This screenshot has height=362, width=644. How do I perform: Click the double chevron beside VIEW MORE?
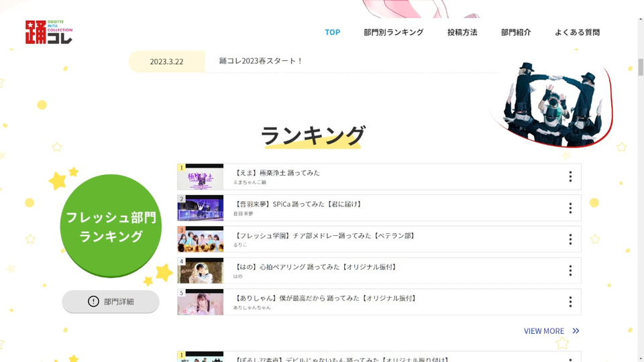(x=576, y=330)
